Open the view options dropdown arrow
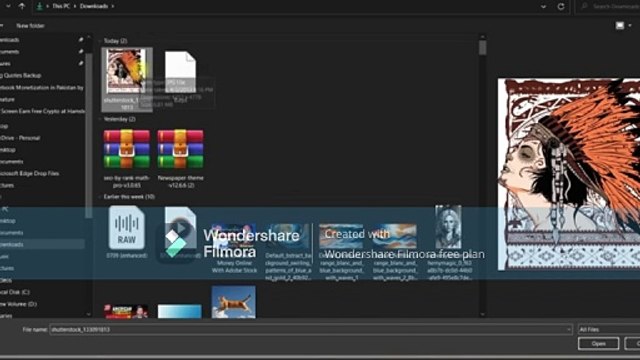Screen dimensions: 640x360 630,26
